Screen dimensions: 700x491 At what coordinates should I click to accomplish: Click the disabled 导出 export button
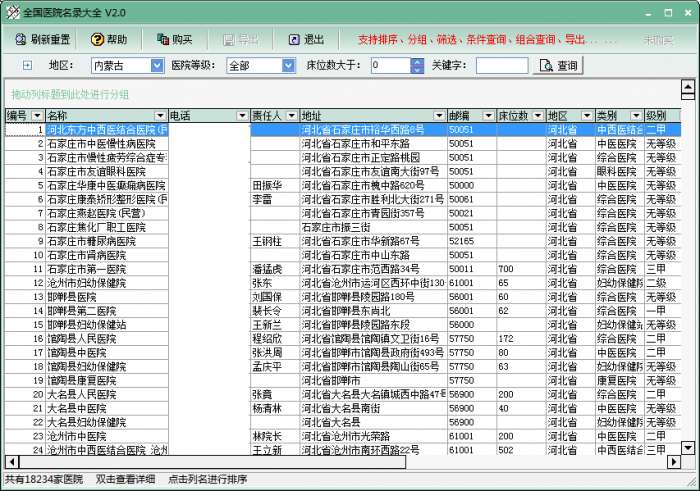click(240, 40)
